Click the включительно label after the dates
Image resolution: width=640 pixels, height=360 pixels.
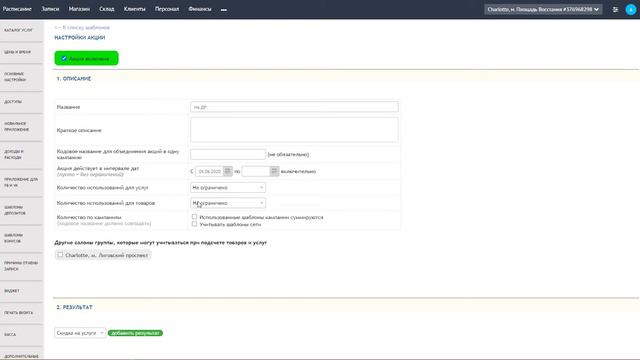[x=298, y=171]
